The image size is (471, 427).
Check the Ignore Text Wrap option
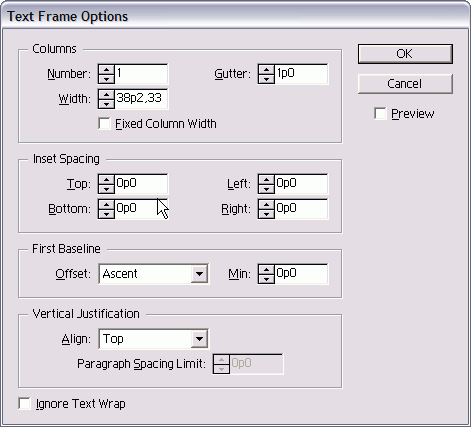coord(24,403)
